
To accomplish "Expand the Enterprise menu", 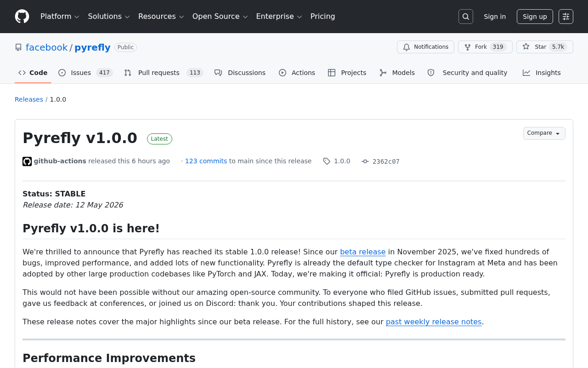I will pyautogui.click(x=279, y=17).
